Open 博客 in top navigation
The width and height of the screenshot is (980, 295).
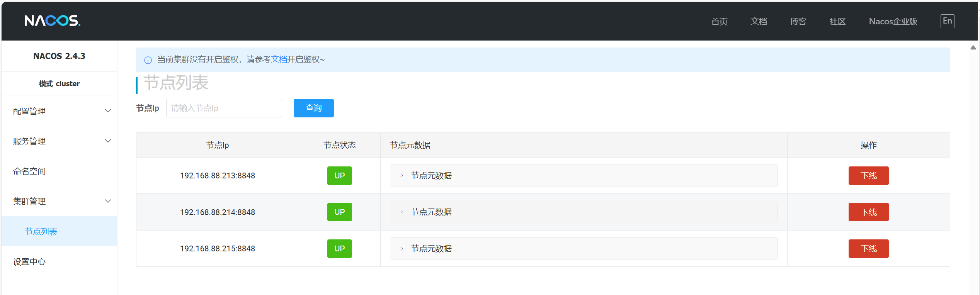(798, 21)
